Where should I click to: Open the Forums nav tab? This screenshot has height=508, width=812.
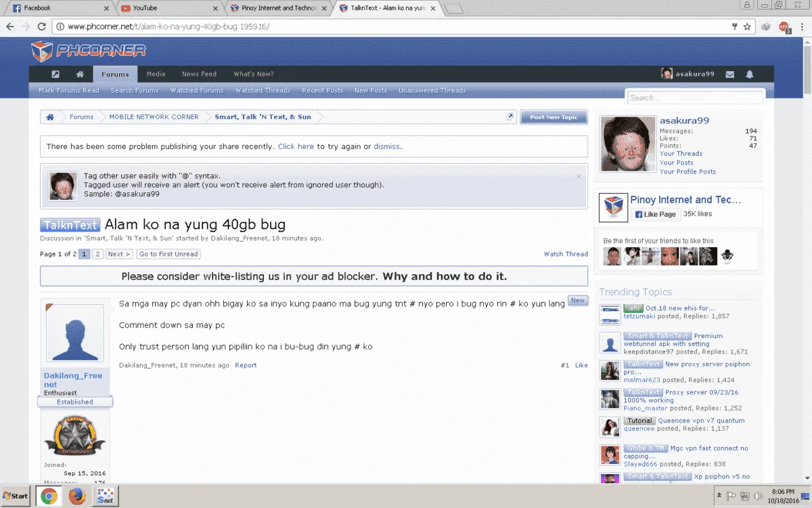tap(115, 75)
